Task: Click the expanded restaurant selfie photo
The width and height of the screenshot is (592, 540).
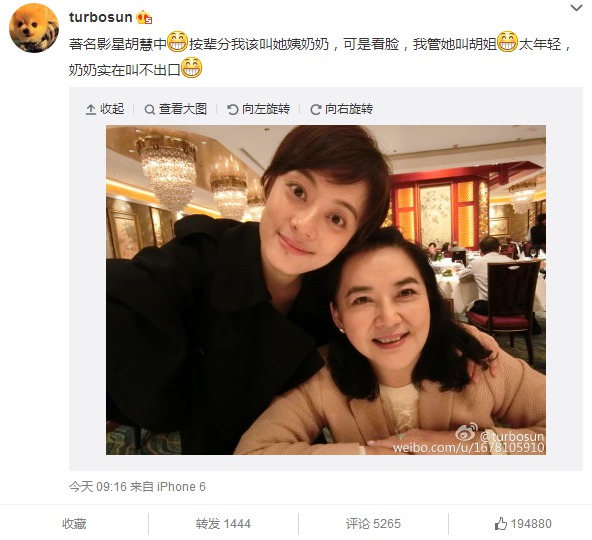Action: 326,290
